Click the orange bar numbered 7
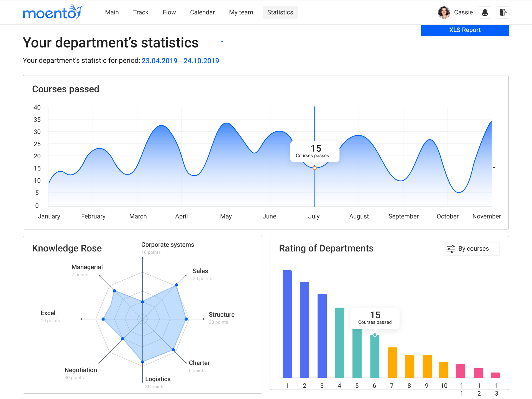This screenshot has height=399, width=532. tap(392, 362)
